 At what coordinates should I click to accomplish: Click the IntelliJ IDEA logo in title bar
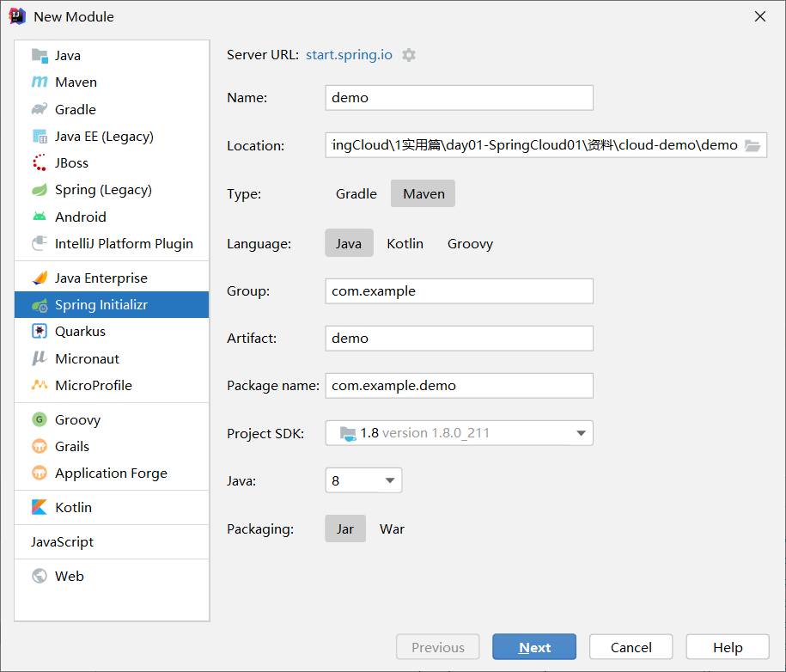click(16, 16)
